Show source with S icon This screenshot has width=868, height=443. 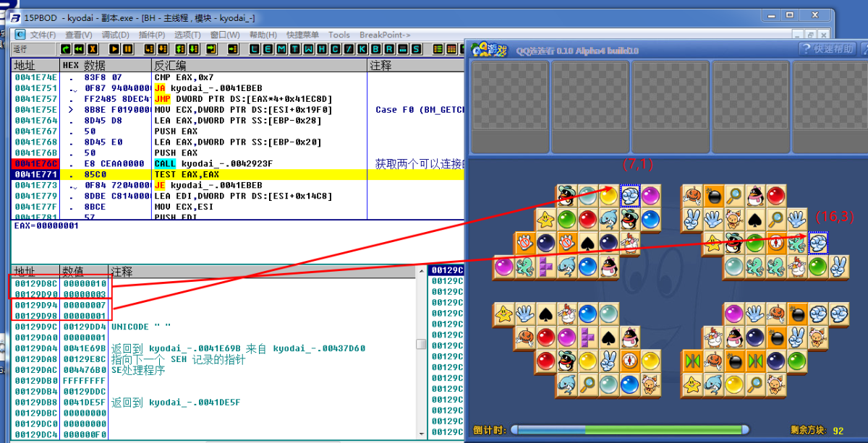(x=416, y=49)
